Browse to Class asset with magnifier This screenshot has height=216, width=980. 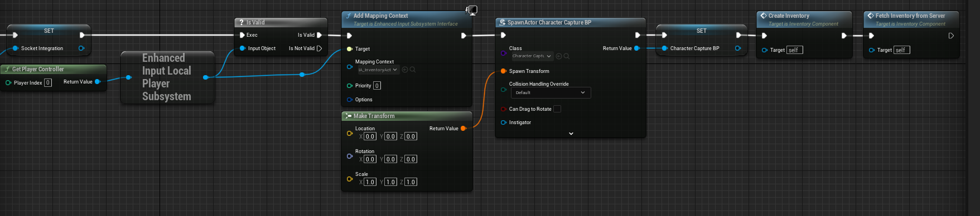click(x=567, y=56)
